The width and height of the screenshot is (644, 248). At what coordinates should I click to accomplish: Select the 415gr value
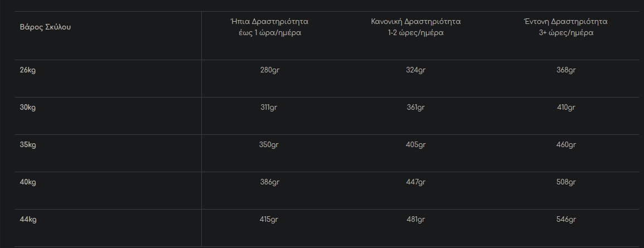pyautogui.click(x=269, y=220)
